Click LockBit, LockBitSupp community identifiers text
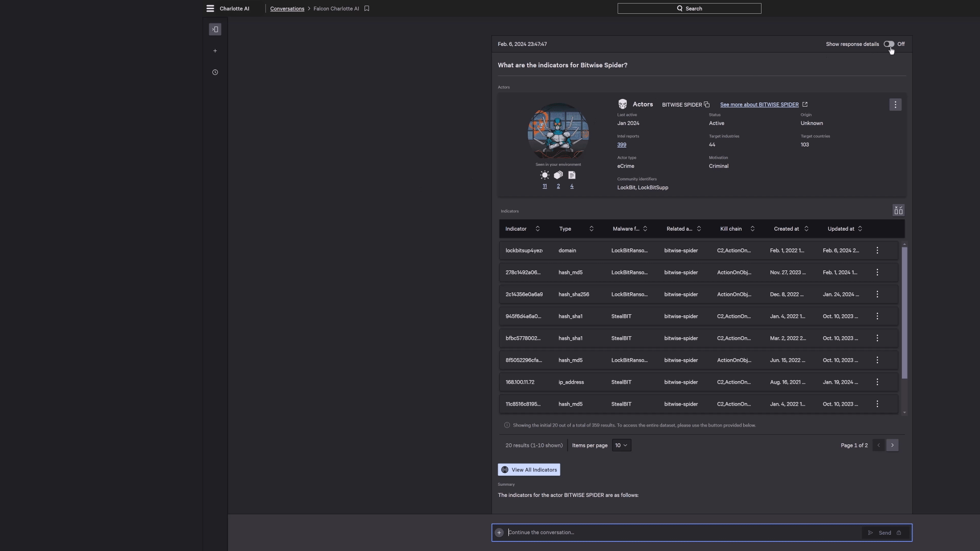Viewport: 980px width, 551px height. pyautogui.click(x=643, y=188)
